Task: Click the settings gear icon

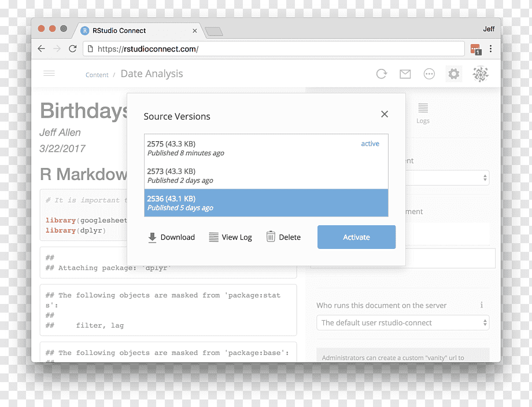Action: tap(453, 74)
